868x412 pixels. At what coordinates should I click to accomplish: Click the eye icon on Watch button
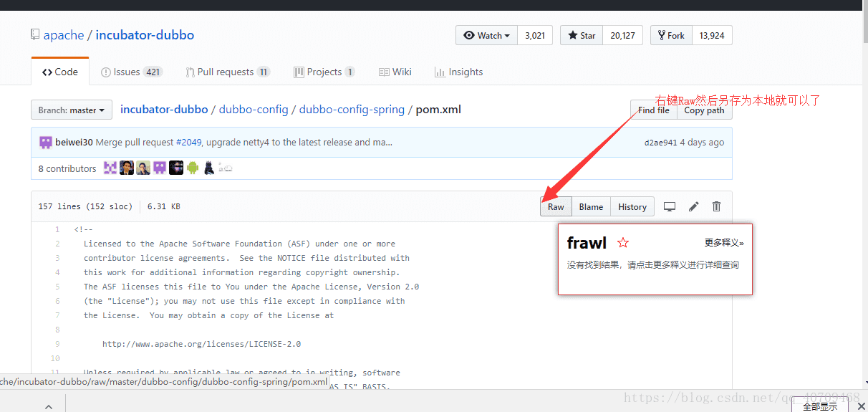click(469, 35)
